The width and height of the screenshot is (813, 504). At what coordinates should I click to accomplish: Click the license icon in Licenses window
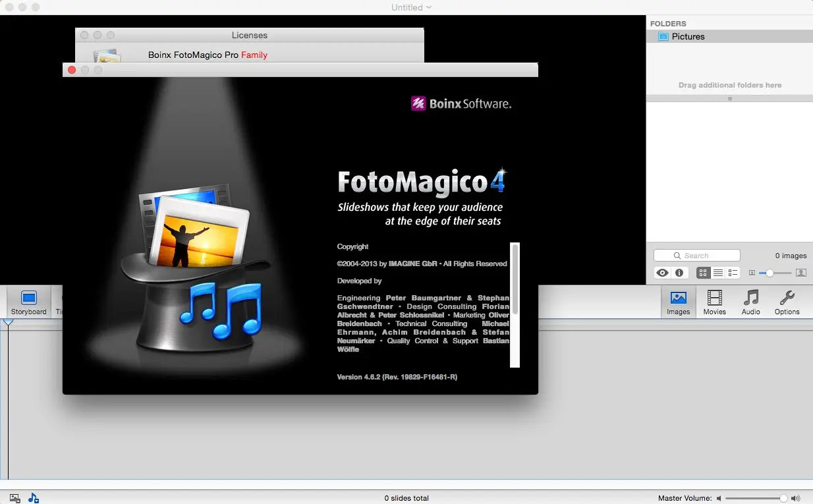pos(106,56)
